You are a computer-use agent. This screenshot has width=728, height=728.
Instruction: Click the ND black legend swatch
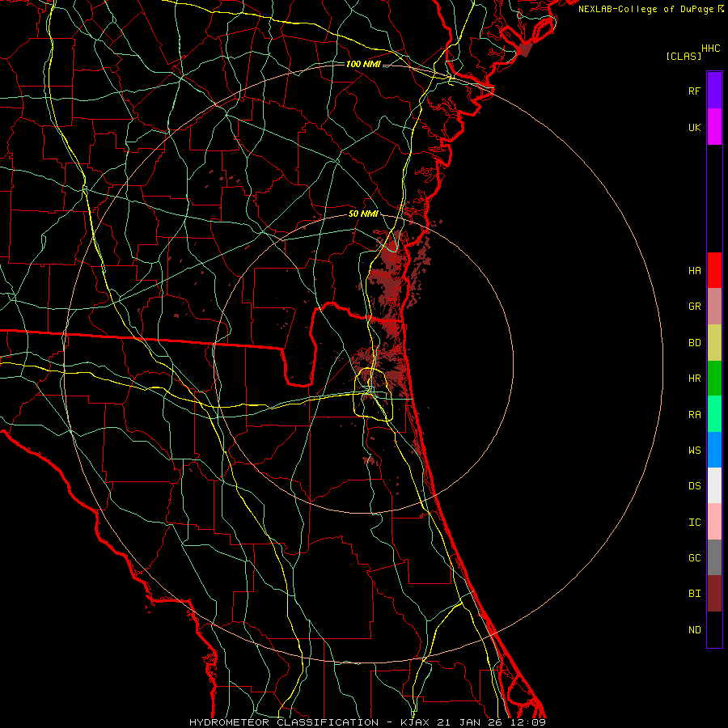[714, 629]
